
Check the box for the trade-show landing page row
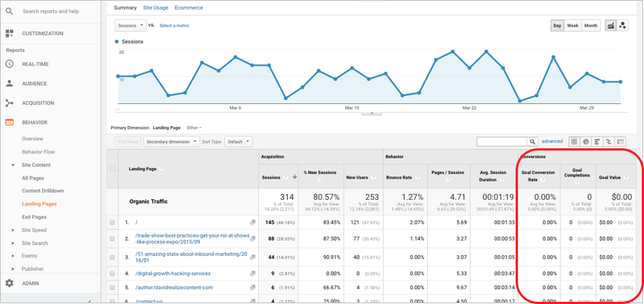tap(113, 239)
